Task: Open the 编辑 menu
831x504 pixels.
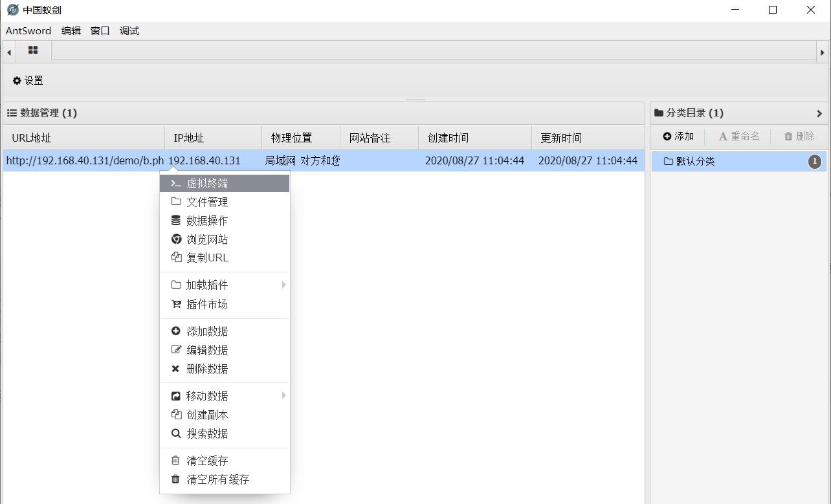Action: click(x=71, y=31)
